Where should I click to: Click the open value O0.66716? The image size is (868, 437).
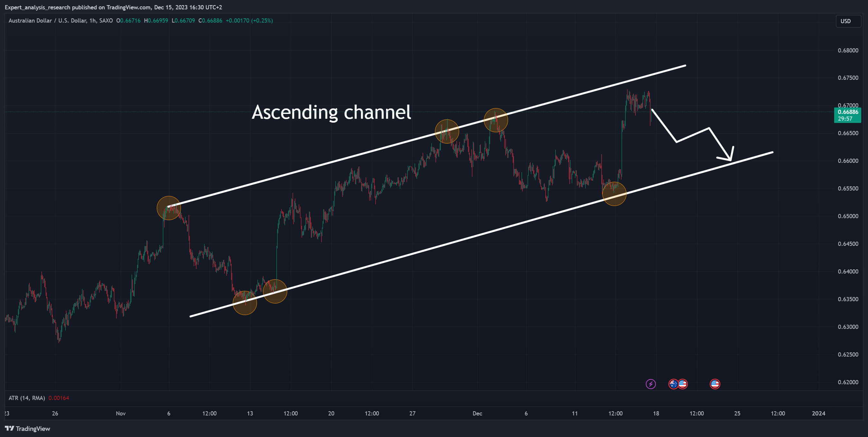[128, 21]
